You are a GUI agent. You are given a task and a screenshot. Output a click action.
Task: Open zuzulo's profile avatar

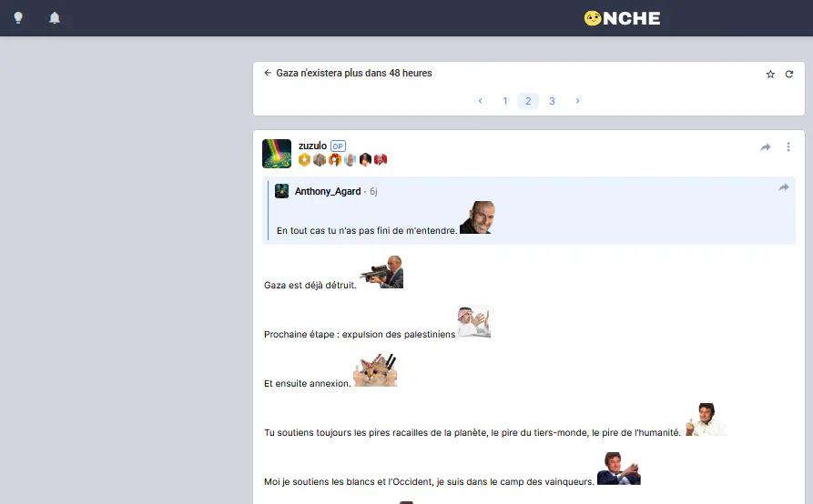point(277,154)
